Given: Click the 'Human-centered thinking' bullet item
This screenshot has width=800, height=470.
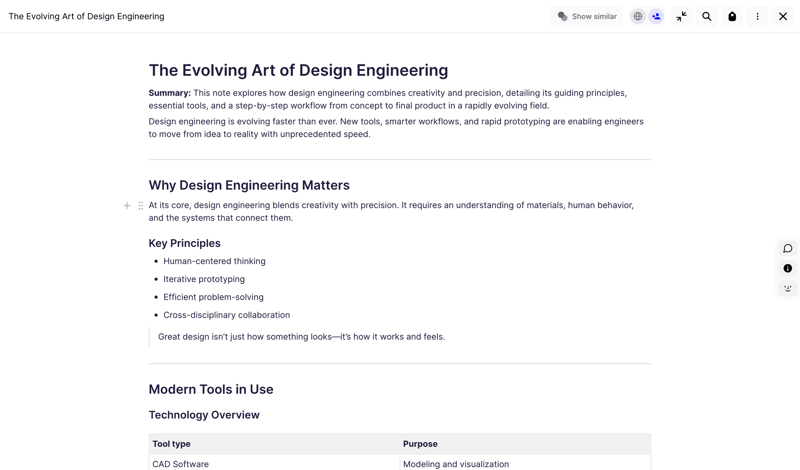Looking at the screenshot, I should pyautogui.click(x=214, y=261).
